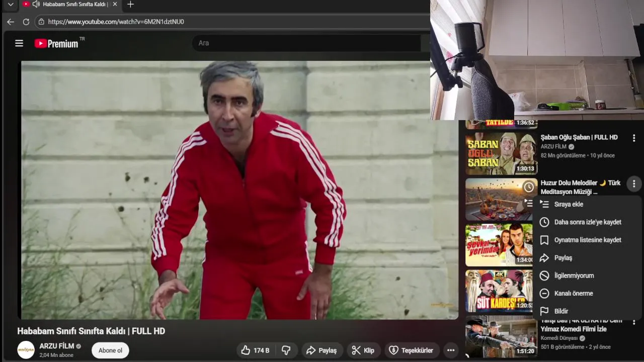Reload the page with refresh icon
The image size is (644, 362).
(26, 22)
